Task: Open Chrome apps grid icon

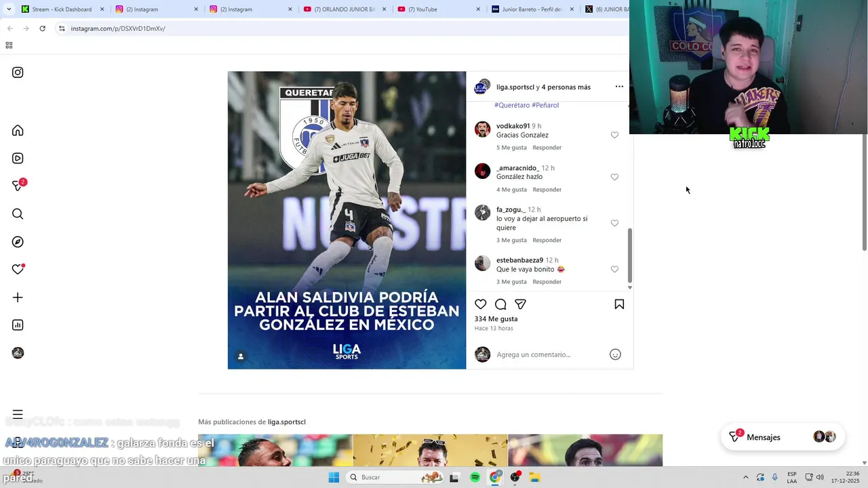Action: tap(9, 45)
